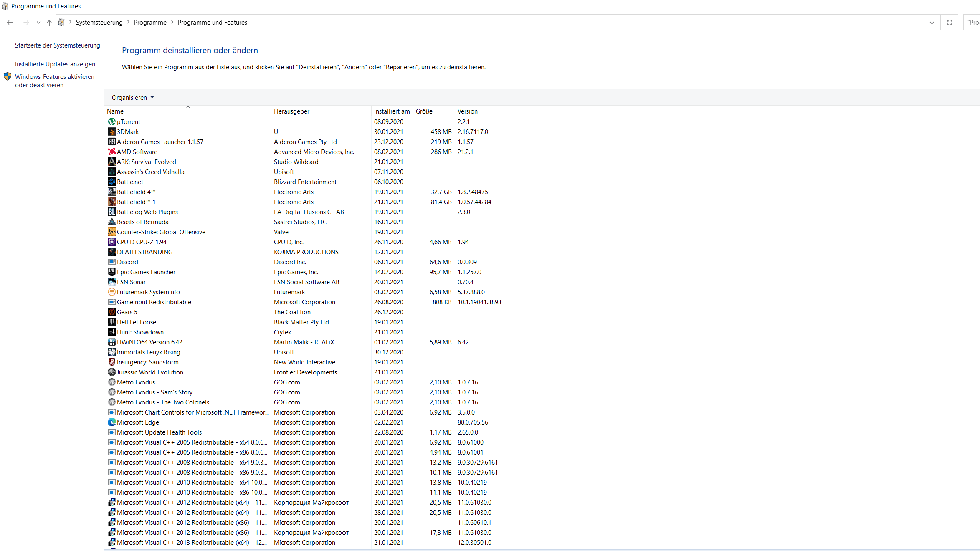The width and height of the screenshot is (980, 551).
Task: Click KOJIMA PRODUCTIONS publisher cell
Action: click(306, 252)
